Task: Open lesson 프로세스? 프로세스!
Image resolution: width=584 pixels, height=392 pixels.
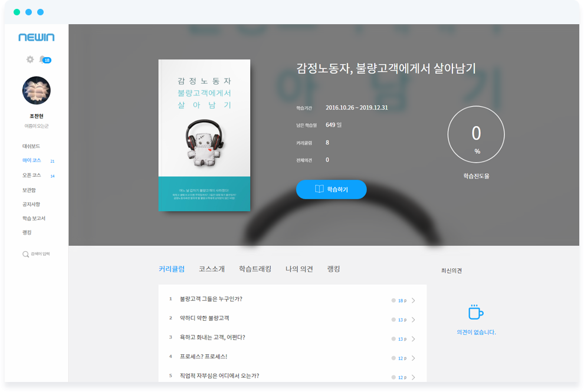Action: [204, 357]
